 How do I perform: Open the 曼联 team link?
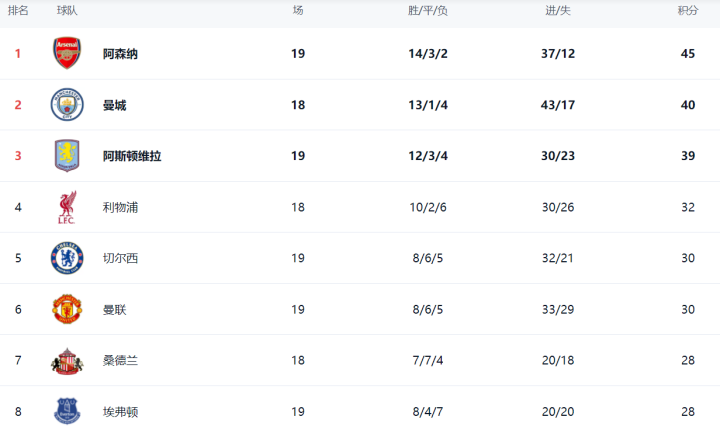pyautogui.click(x=114, y=310)
